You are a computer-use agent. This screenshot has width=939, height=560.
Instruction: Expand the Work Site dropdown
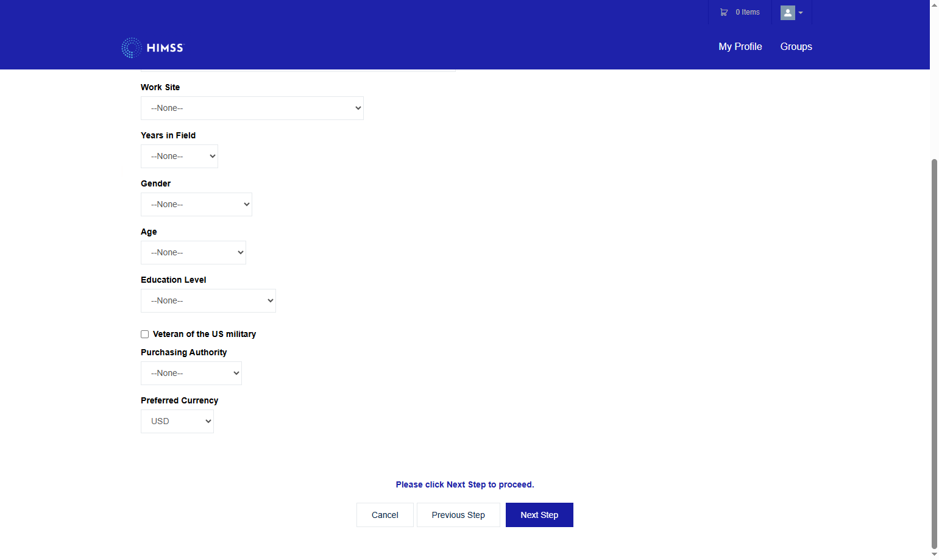point(252,108)
